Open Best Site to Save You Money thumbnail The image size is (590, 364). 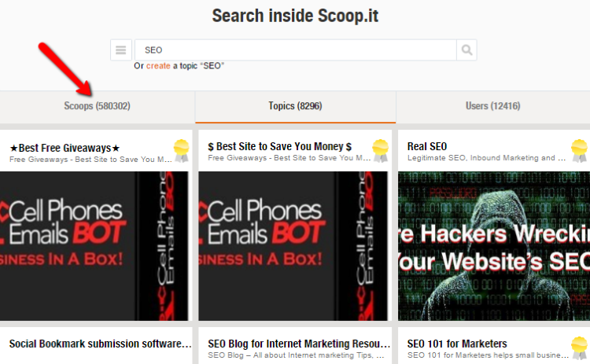point(293,246)
